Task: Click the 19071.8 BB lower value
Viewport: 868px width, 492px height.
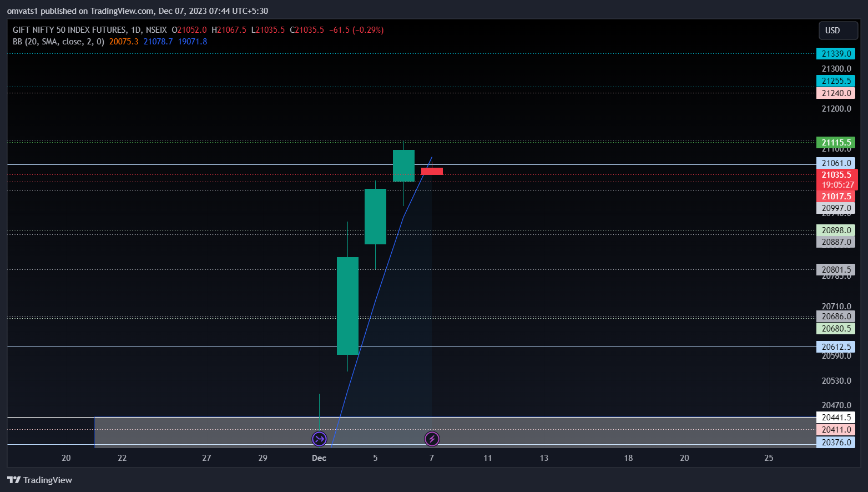Action: point(193,42)
